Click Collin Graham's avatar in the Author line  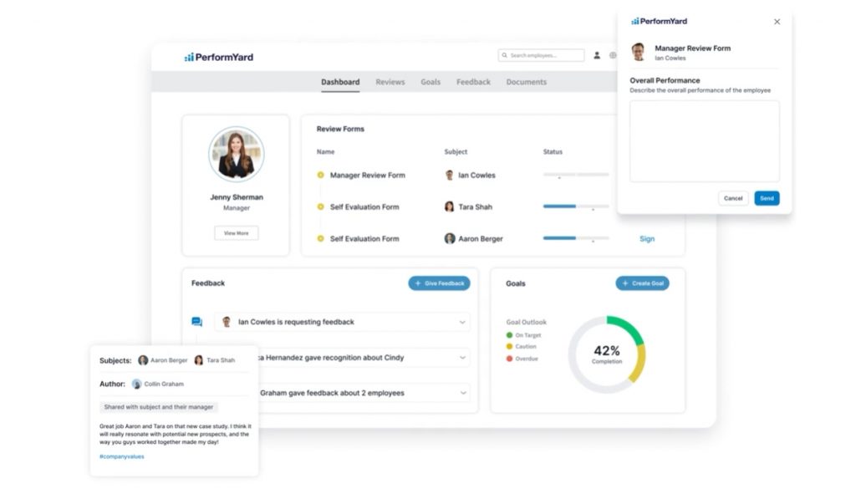[136, 384]
